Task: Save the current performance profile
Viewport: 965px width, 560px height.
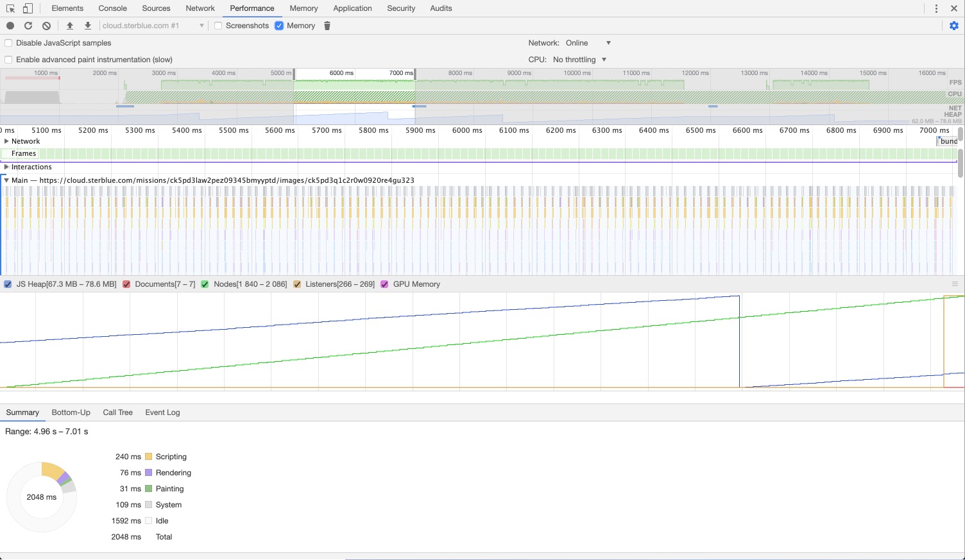Action: click(x=87, y=26)
